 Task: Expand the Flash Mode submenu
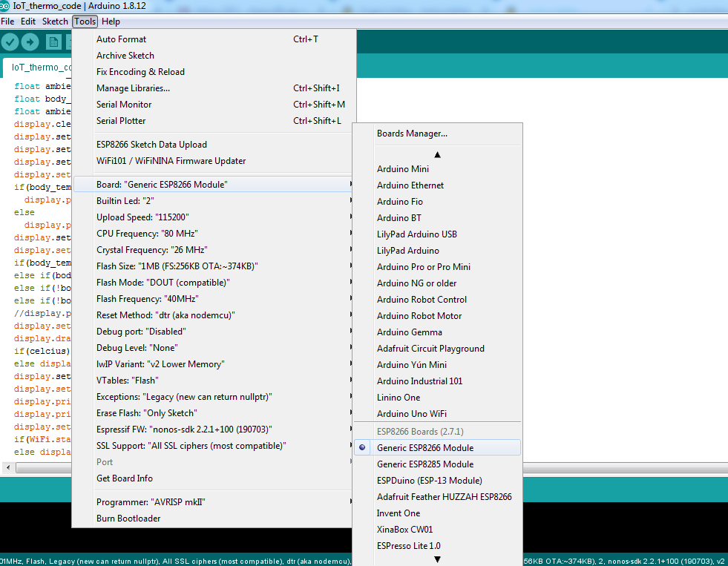click(x=214, y=283)
